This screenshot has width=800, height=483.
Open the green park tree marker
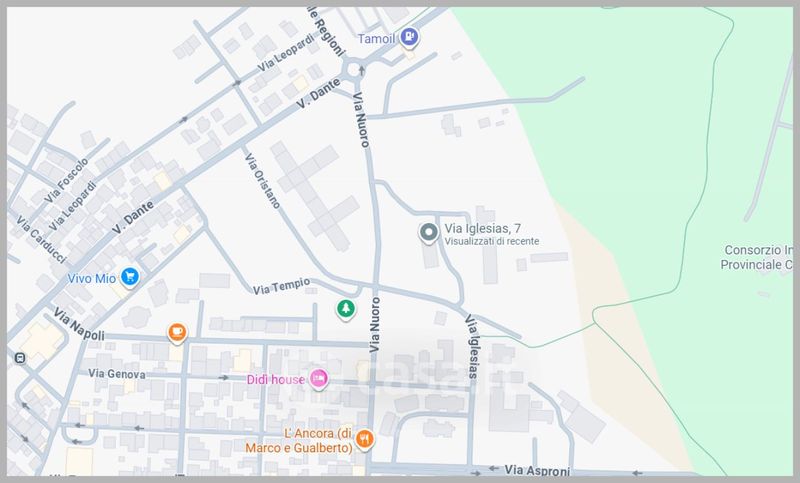click(345, 309)
